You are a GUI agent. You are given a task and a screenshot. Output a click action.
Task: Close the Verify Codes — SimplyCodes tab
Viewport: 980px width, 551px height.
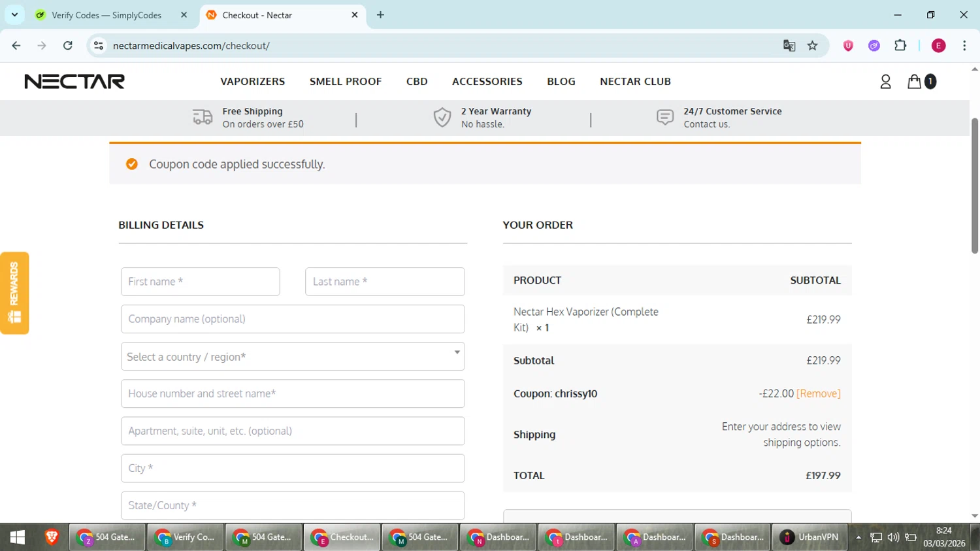tap(184, 14)
